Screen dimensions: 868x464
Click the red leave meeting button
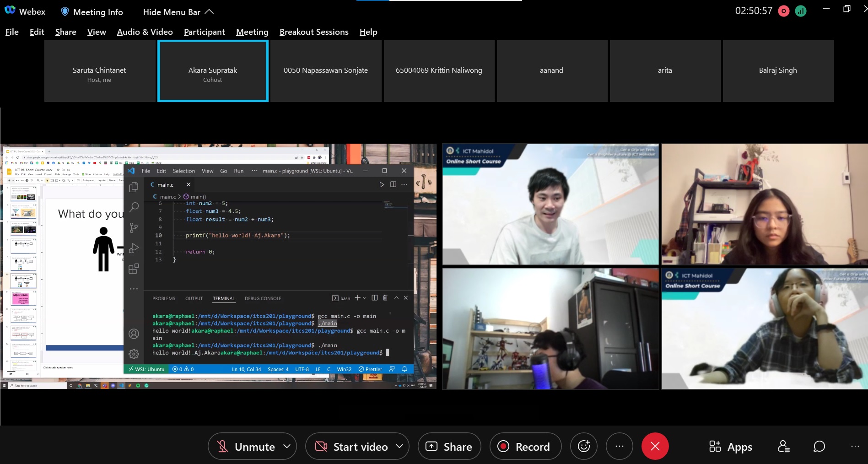[x=655, y=446]
